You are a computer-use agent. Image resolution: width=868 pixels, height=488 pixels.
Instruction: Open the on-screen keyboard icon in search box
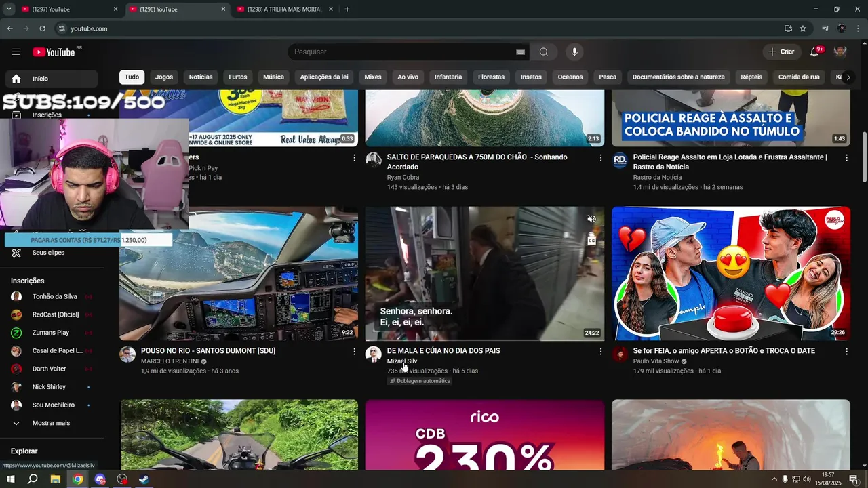click(x=520, y=52)
